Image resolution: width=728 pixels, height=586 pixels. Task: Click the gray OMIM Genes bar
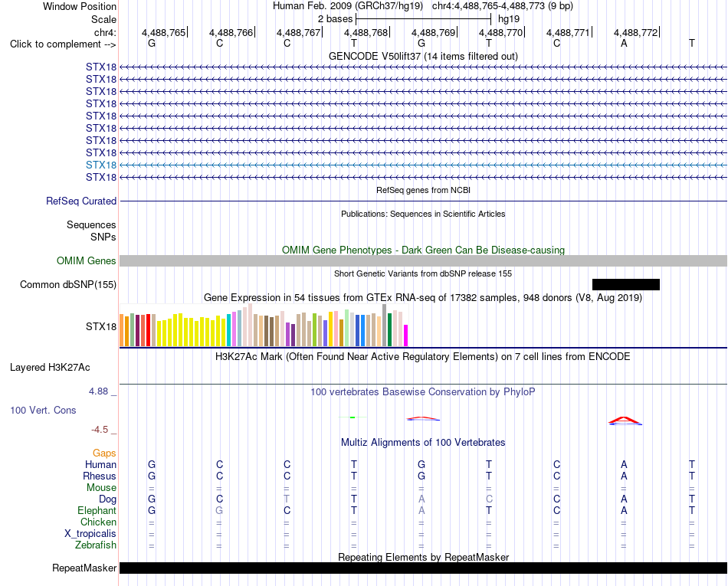[x=423, y=260]
